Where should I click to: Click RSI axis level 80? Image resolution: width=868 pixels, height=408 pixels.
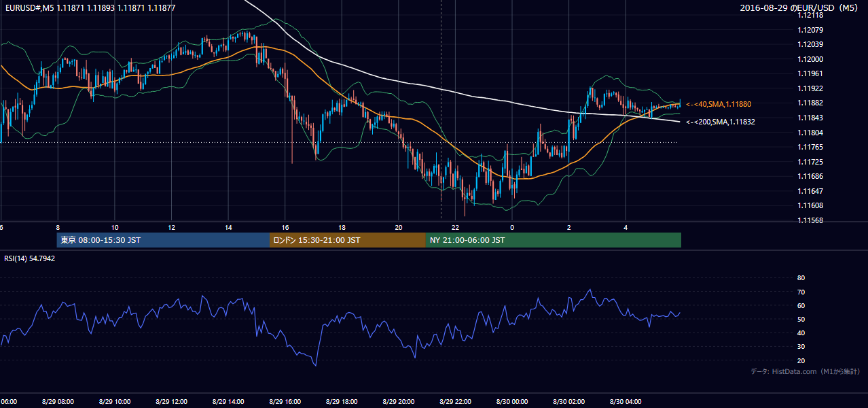point(801,278)
